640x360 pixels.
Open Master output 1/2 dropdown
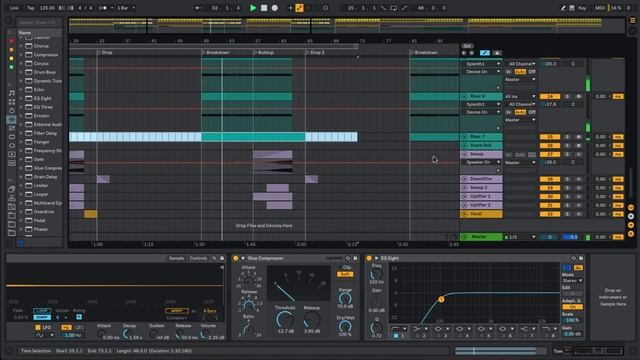(520, 237)
